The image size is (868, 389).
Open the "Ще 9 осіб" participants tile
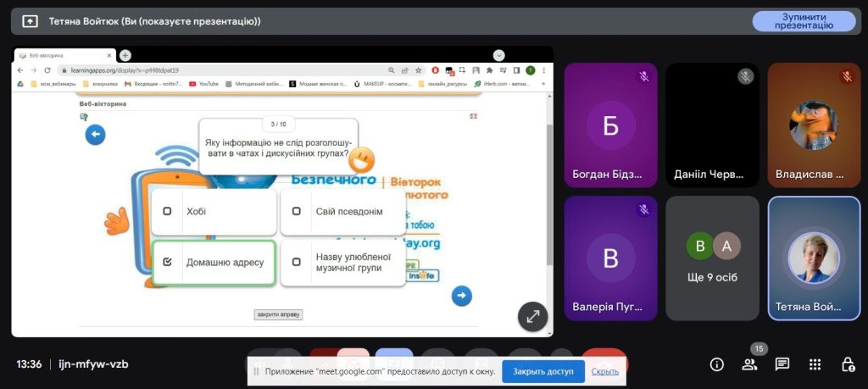[712, 258]
